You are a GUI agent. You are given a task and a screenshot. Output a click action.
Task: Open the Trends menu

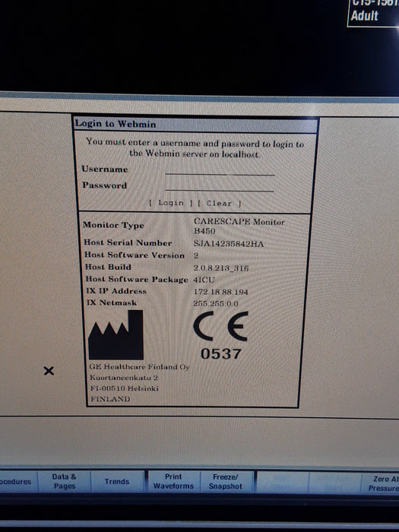[117, 481]
